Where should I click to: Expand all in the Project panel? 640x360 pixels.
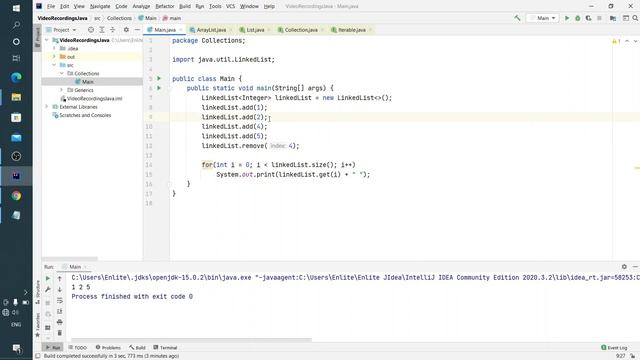coord(102,30)
